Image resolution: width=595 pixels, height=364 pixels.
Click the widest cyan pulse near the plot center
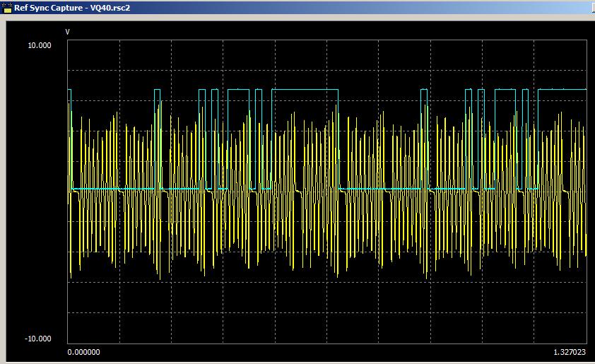tap(305, 90)
